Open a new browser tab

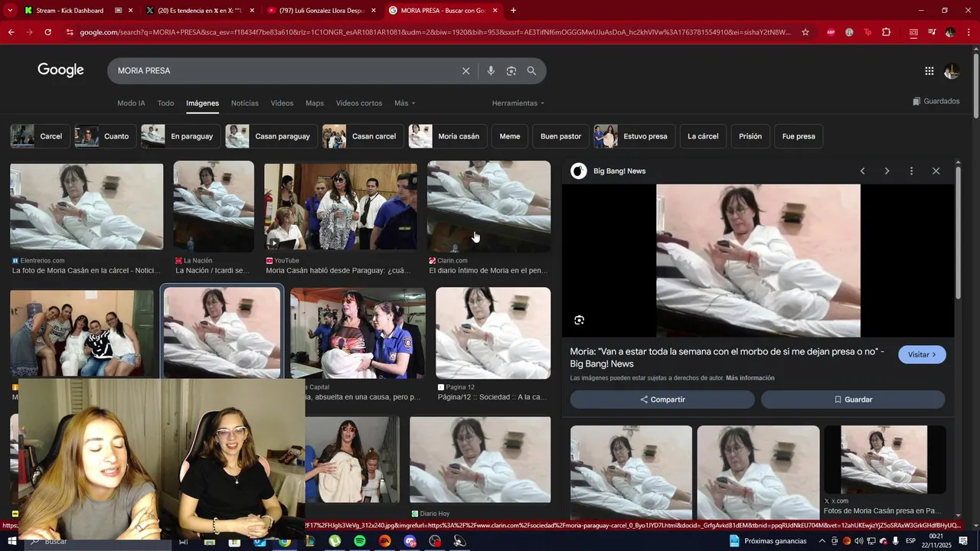click(513, 11)
